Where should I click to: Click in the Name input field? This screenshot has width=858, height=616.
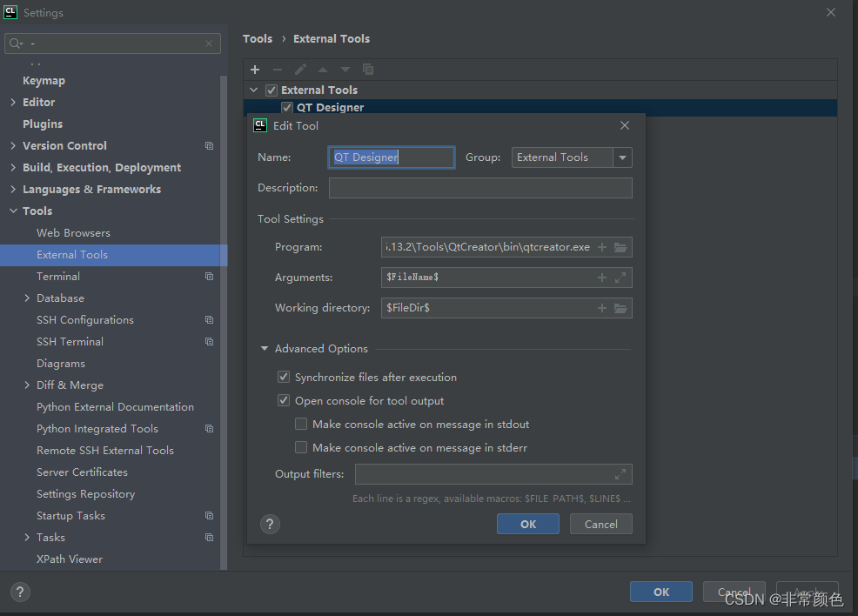pos(392,157)
